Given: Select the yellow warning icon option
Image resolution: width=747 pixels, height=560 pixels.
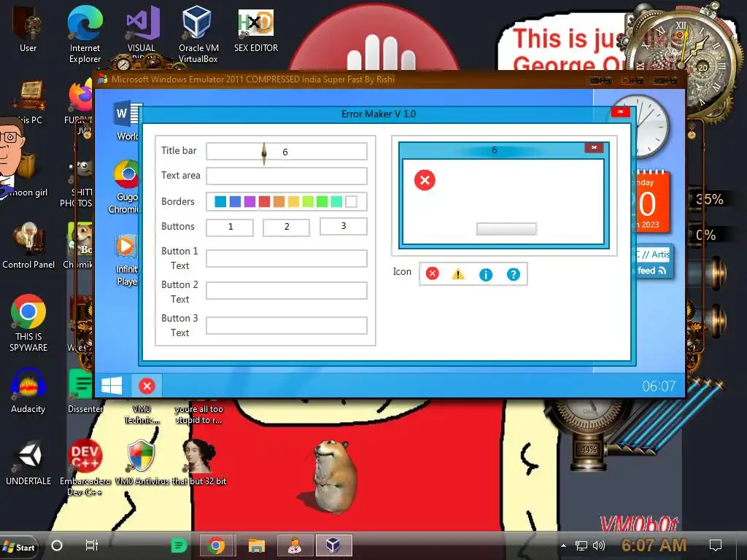Looking at the screenshot, I should click(x=458, y=274).
